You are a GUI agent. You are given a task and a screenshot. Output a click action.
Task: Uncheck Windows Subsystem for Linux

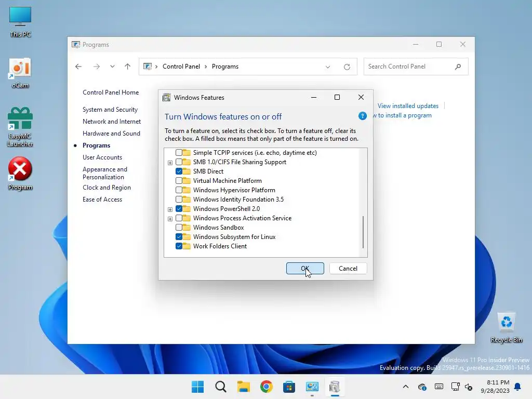tap(179, 237)
